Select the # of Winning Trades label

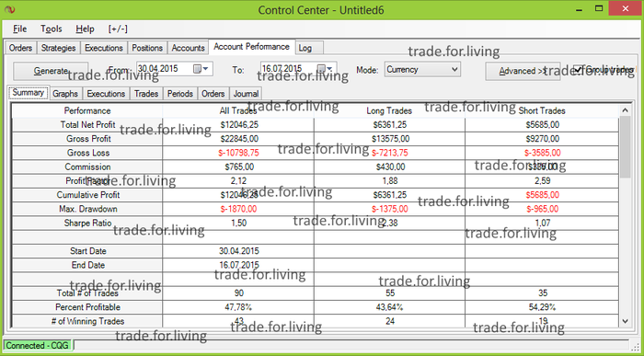coord(87,321)
